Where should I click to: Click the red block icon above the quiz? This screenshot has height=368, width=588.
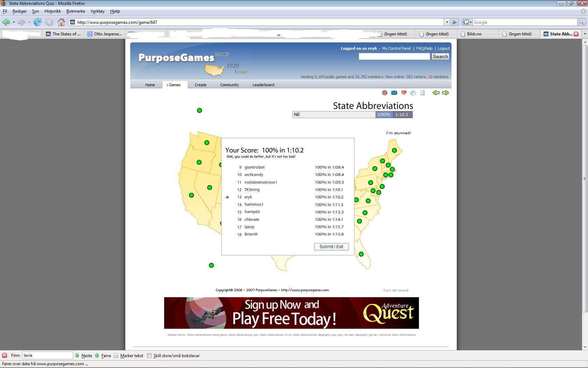coord(385,93)
